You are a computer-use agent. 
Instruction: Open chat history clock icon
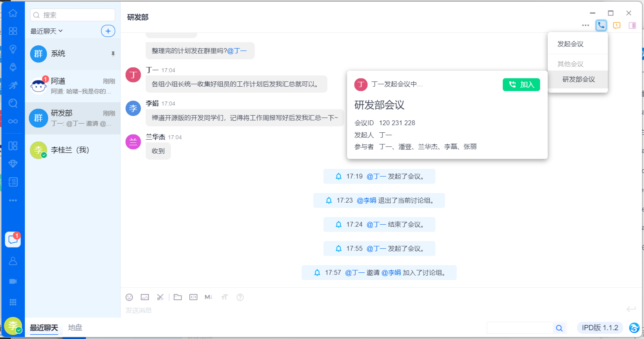pos(617,25)
